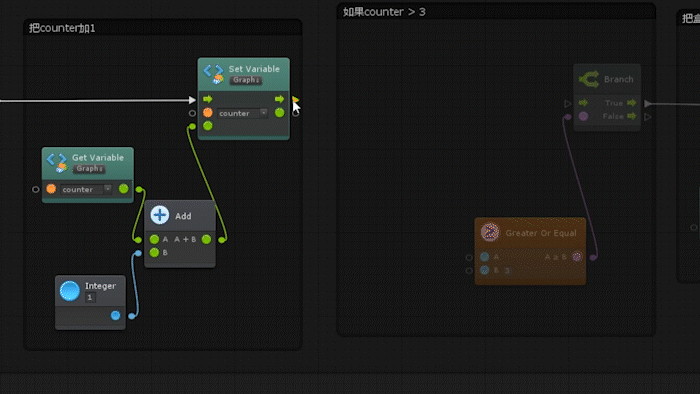Click B value field showing 3
Viewport: 700px width, 394px height.
(x=507, y=270)
